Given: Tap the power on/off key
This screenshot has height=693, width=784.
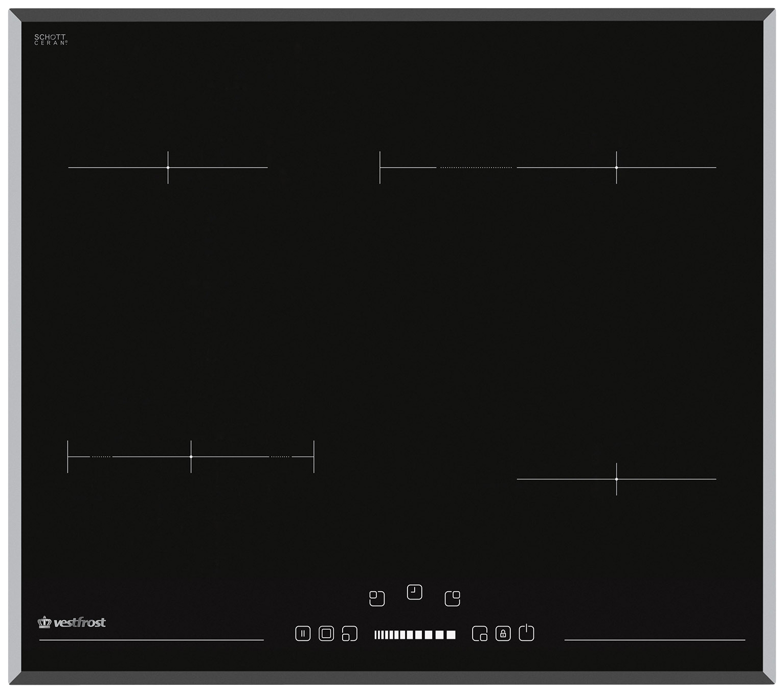Looking at the screenshot, I should [527, 633].
